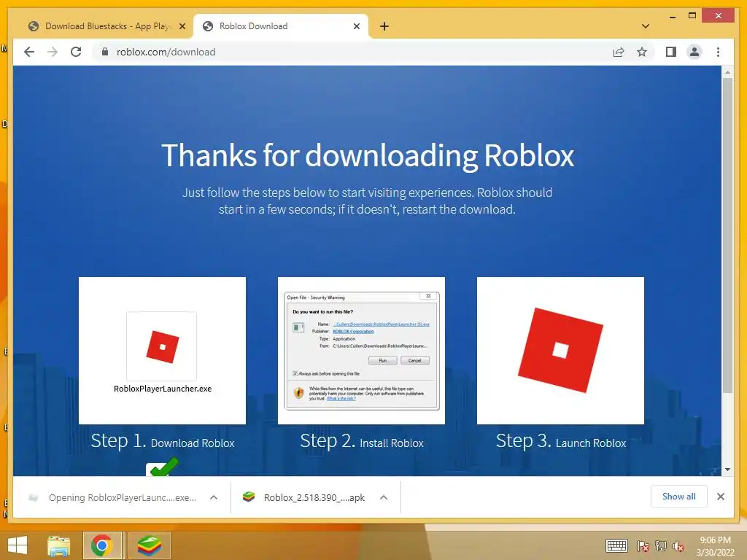This screenshot has height=560, width=747.
Task: Click the Chrome taskbar icon
Action: pos(102,545)
